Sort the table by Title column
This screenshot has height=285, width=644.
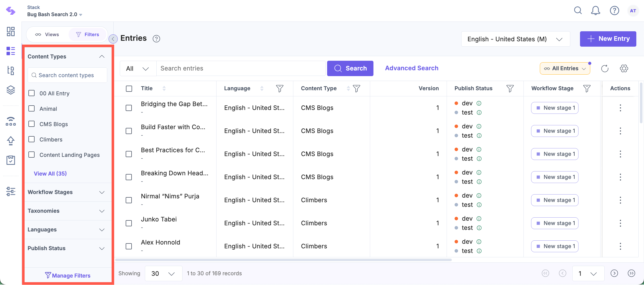(164, 88)
